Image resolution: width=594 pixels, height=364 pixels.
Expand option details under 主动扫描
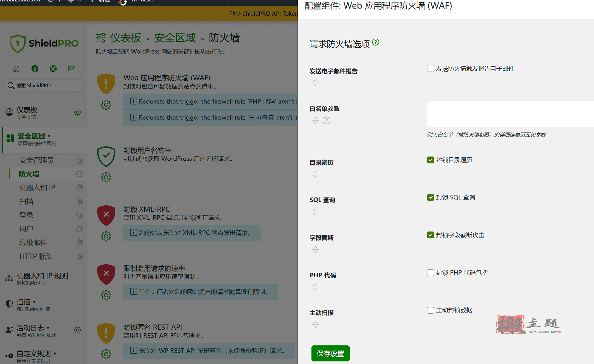tap(315, 325)
